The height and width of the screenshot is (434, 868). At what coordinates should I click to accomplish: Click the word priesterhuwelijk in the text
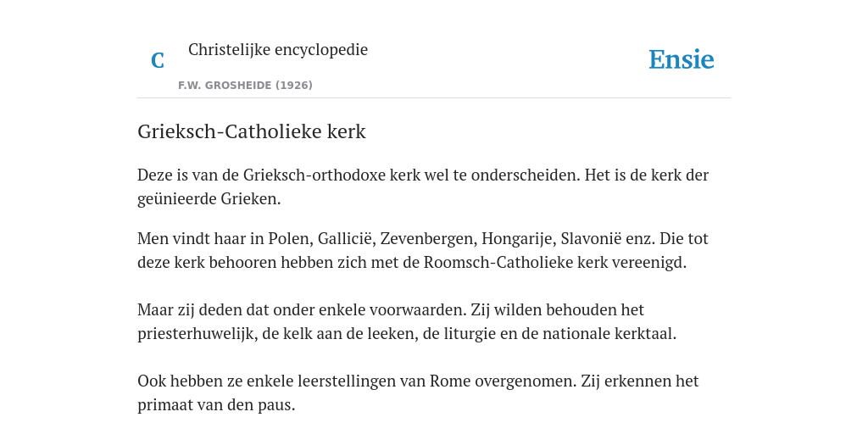198,334
